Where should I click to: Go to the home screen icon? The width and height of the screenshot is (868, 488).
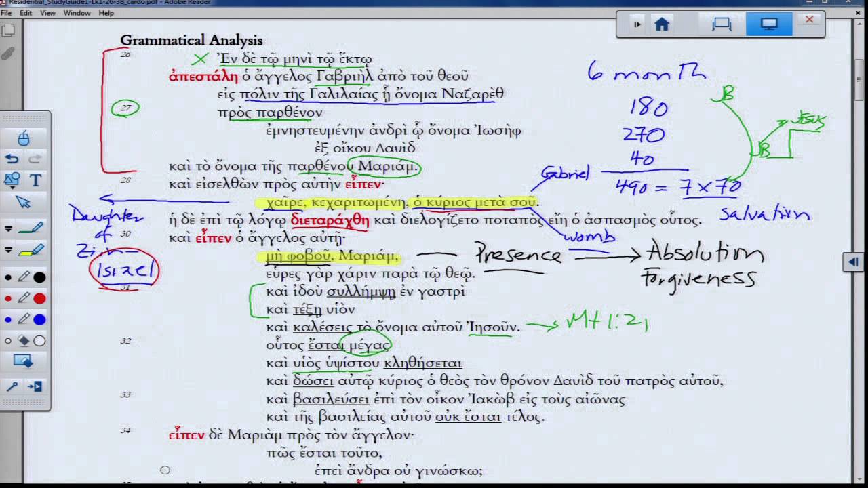662,24
